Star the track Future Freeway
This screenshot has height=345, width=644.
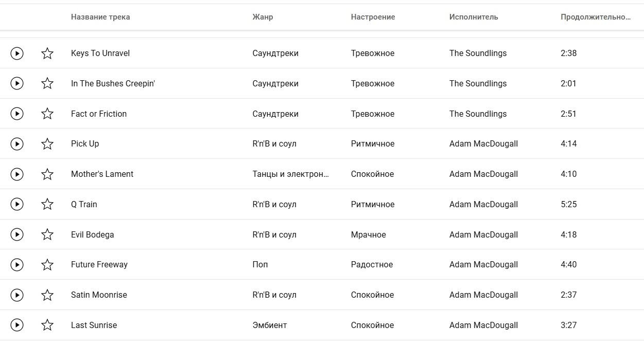(47, 265)
